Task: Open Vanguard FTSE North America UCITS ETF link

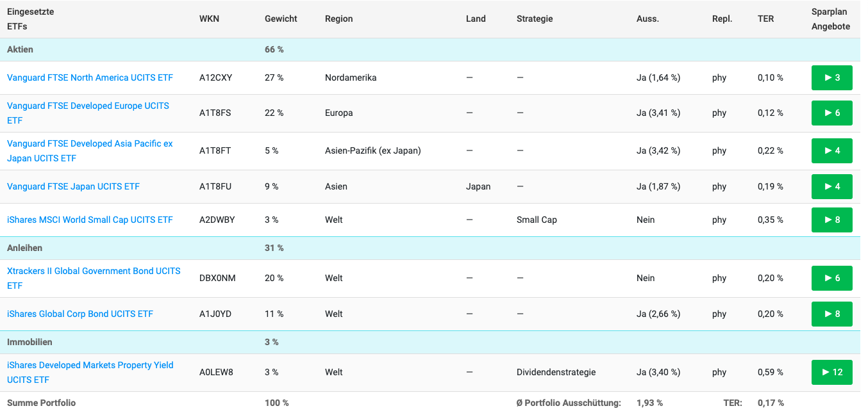Action: coord(90,78)
